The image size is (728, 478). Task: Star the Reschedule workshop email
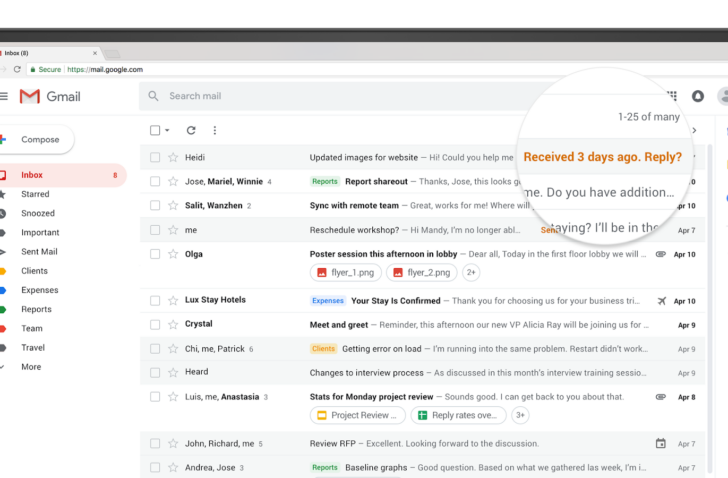173,230
